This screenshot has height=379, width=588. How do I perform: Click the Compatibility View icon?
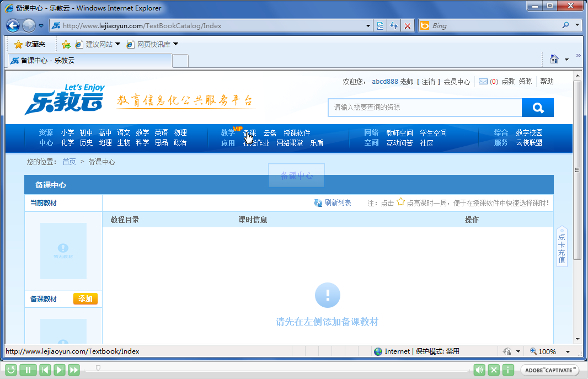380,26
